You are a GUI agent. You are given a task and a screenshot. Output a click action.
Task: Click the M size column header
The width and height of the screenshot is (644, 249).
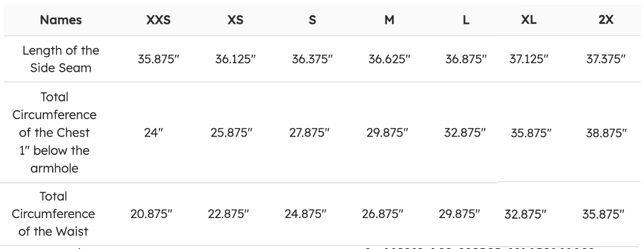coord(389,20)
